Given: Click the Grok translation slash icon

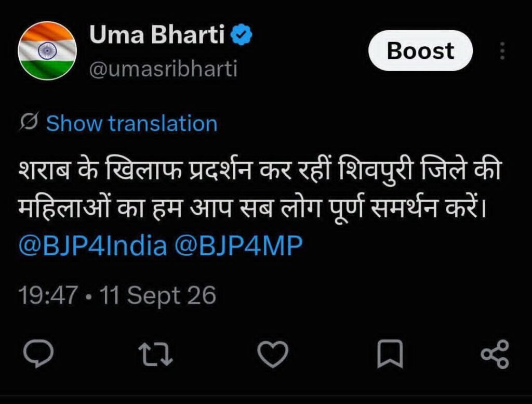Looking at the screenshot, I should (29, 121).
